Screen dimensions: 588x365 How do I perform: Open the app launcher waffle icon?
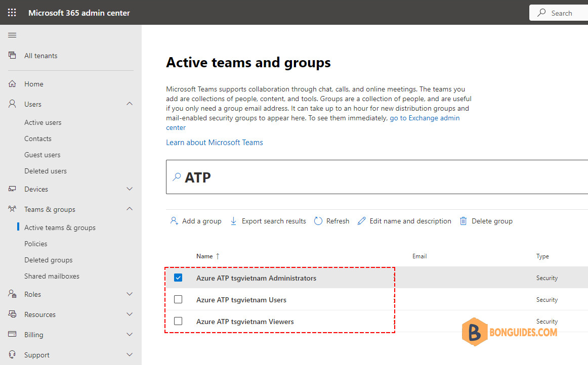point(12,12)
